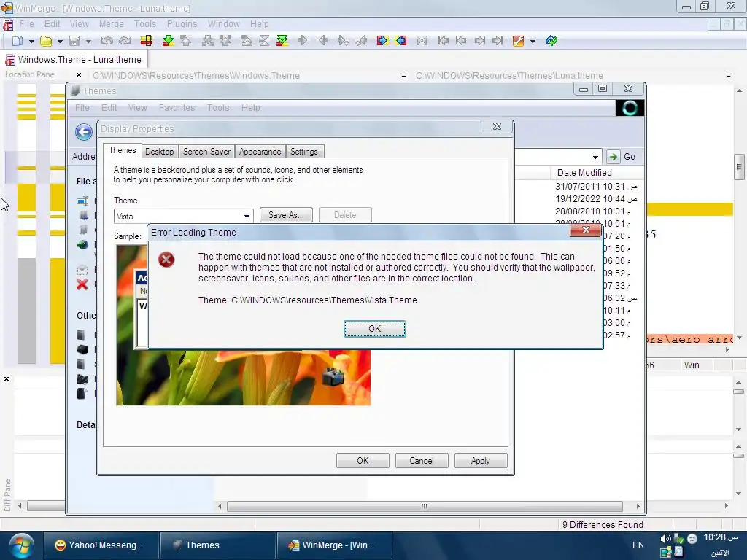
Task: Open WinMerge Options via orange toolbar icon
Action: (518, 41)
